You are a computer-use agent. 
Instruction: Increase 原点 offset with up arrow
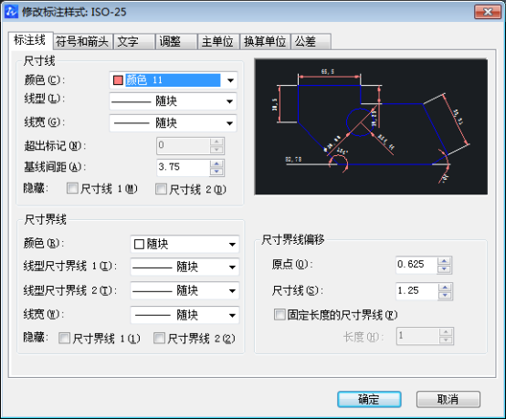point(445,261)
